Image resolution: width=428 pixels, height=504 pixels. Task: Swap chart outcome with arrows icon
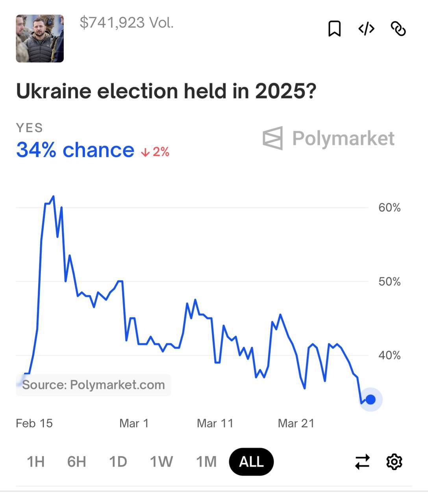[x=362, y=461]
